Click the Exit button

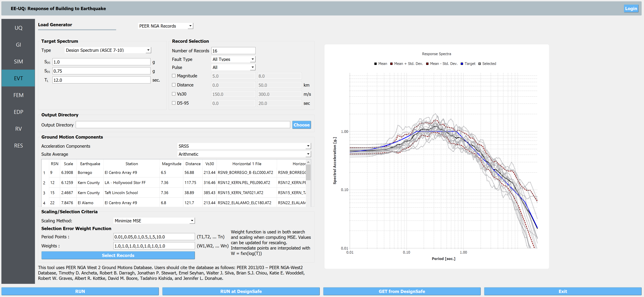click(563, 291)
